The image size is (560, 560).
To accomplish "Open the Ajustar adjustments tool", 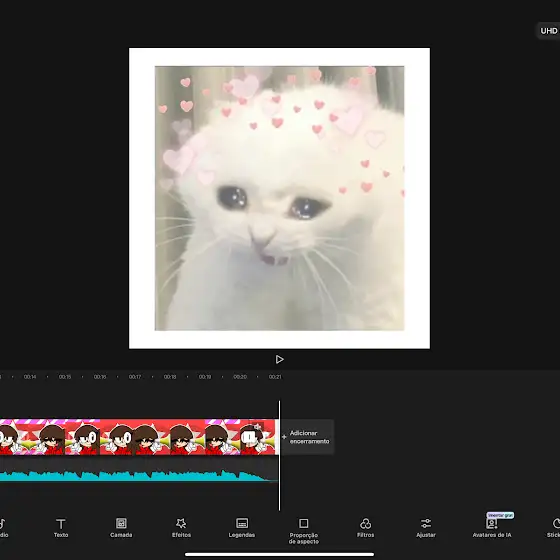I will 426,528.
